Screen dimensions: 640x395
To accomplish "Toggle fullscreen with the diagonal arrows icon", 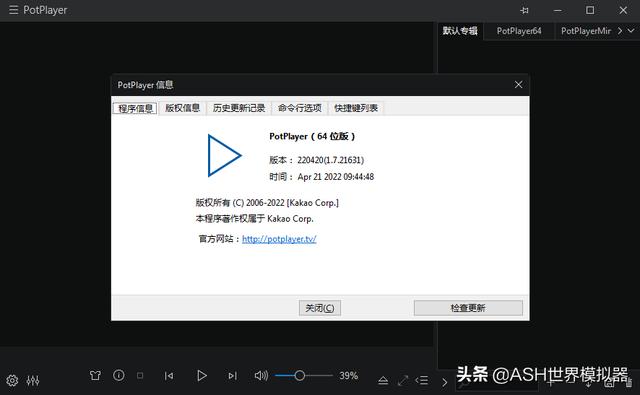I will click(403, 380).
